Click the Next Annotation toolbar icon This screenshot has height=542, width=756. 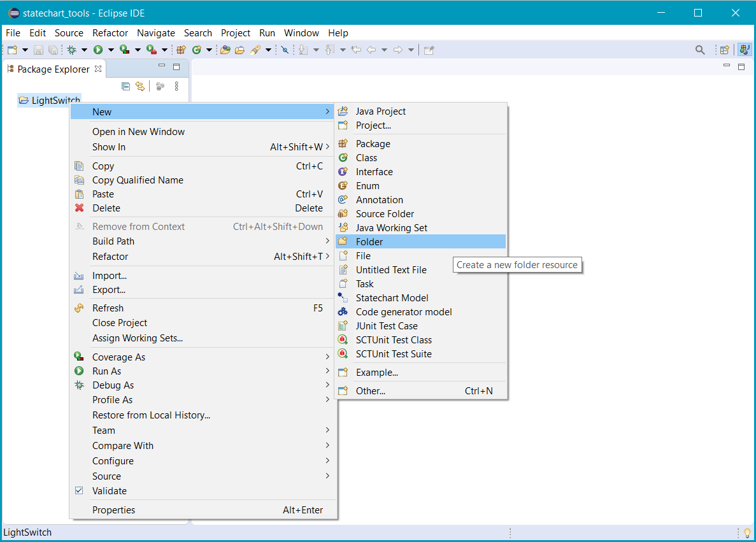click(x=303, y=50)
